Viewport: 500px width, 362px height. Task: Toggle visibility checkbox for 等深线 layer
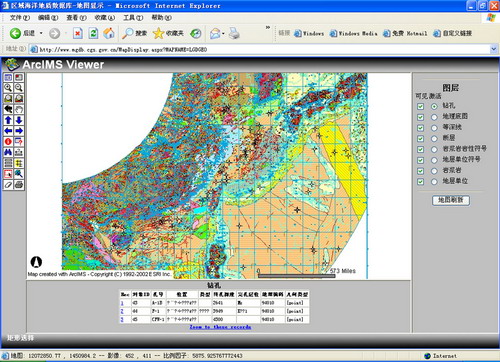[x=420, y=128]
